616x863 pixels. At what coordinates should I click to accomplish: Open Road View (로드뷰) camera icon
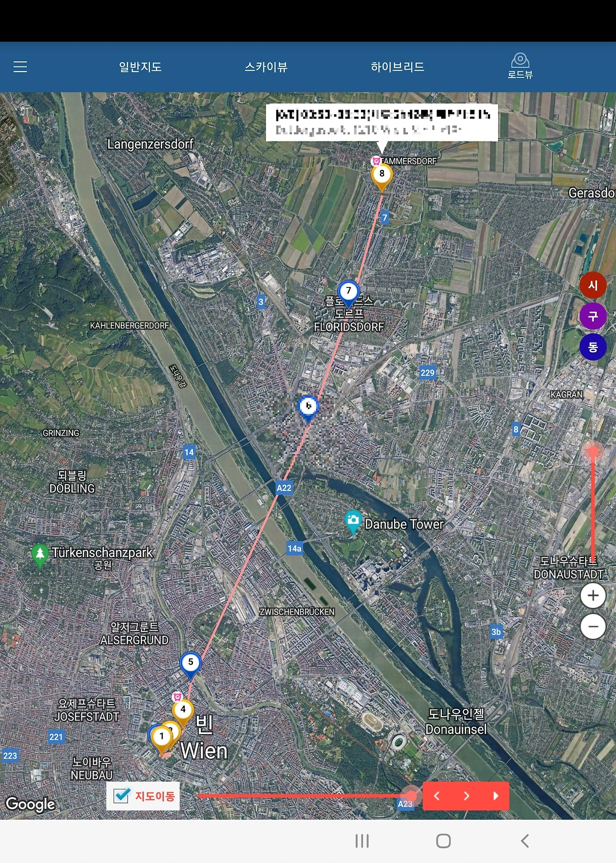[520, 66]
